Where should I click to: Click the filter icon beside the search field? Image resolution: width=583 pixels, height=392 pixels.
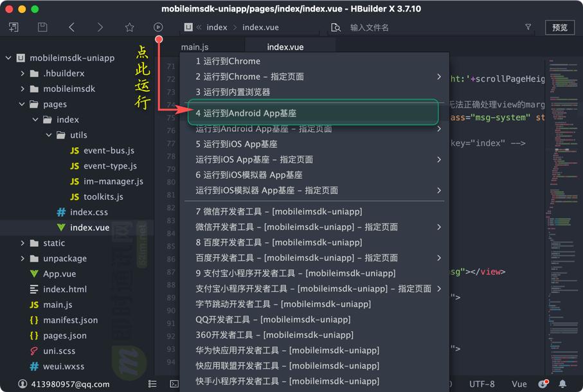pos(528,28)
